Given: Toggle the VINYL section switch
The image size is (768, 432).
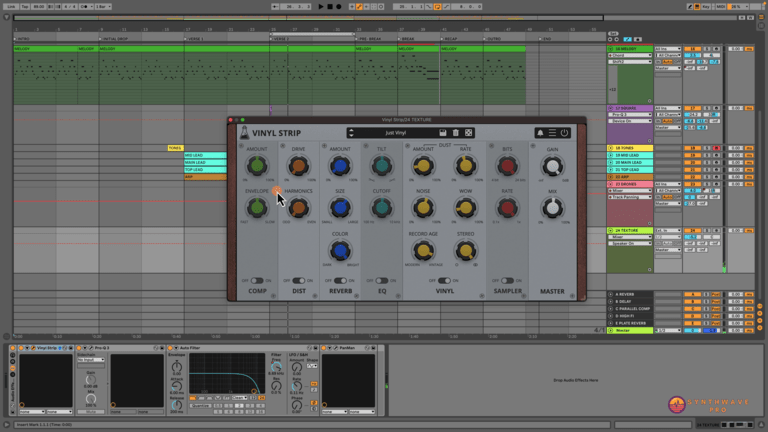Looking at the screenshot, I should point(444,281).
